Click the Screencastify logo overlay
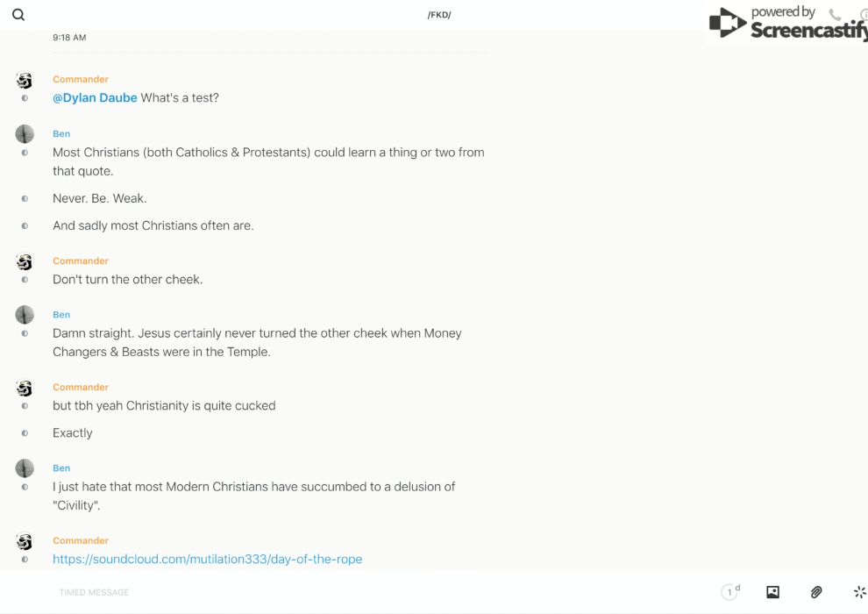This screenshot has height=614, width=868. (x=786, y=24)
